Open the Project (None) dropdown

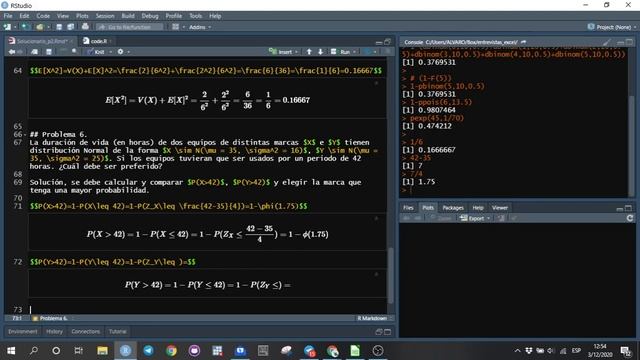(612, 27)
